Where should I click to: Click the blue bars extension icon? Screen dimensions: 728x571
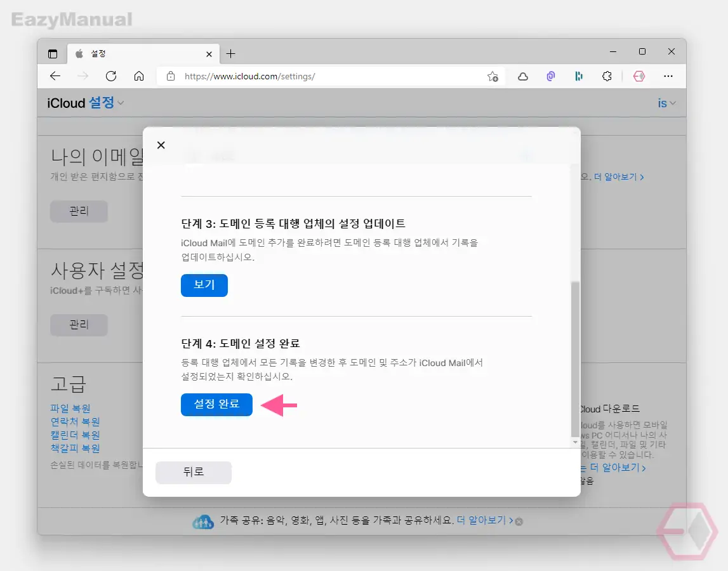click(578, 76)
